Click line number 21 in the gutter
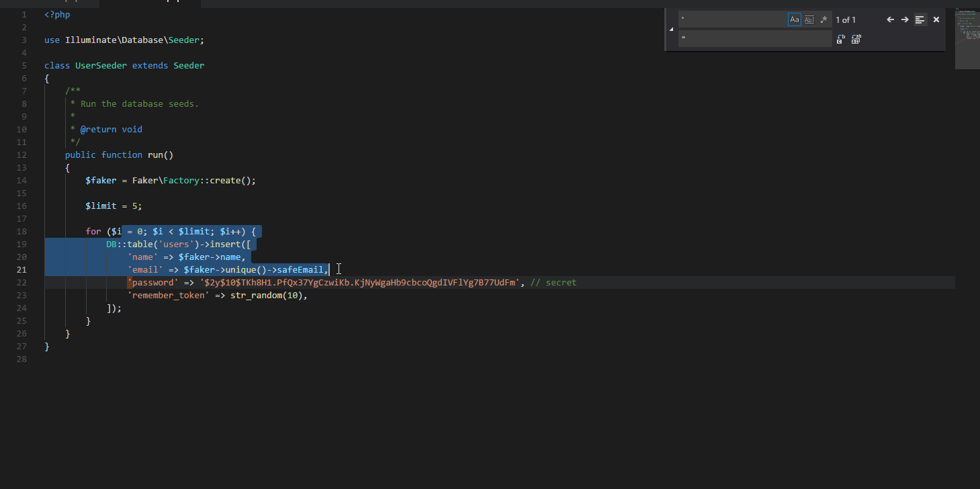980x489 pixels. [21, 269]
